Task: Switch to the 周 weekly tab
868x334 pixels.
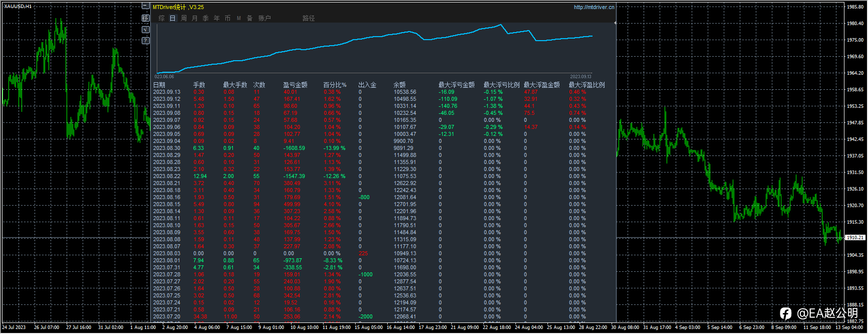Action: tap(184, 18)
